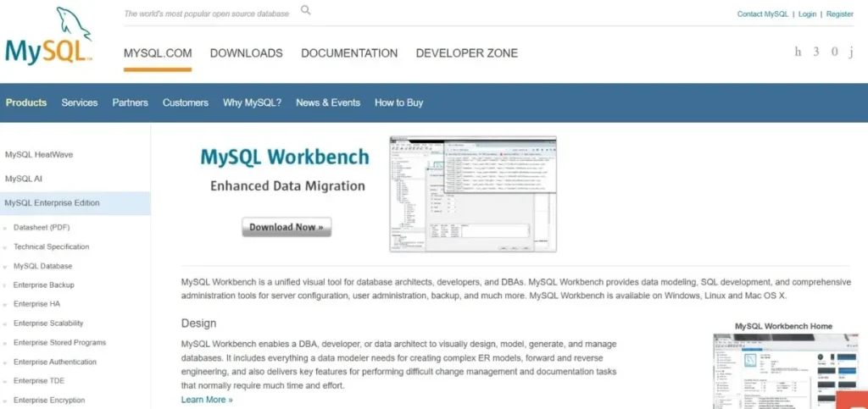Open Enterprise Stored Programs in the sidebar
Viewport: 868px width, 409px height.
(60, 343)
